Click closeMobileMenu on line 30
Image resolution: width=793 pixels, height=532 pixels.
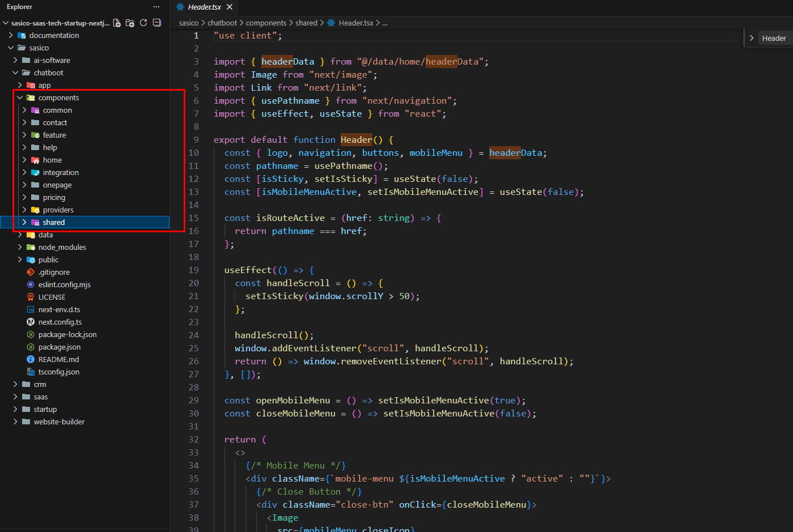click(x=296, y=413)
